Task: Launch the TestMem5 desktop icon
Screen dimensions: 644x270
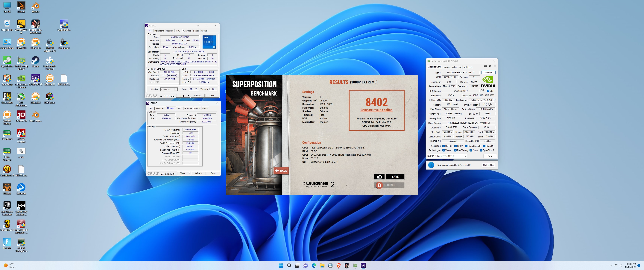Action: (x=7, y=134)
